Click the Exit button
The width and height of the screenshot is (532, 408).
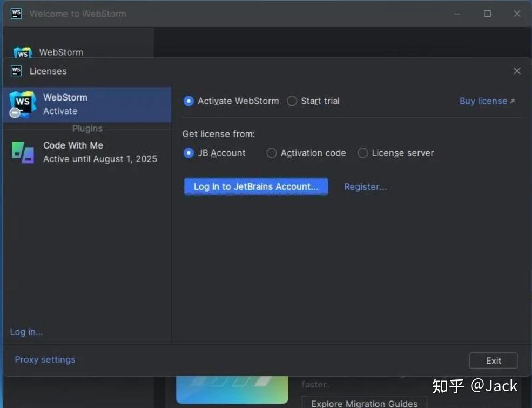coord(493,360)
